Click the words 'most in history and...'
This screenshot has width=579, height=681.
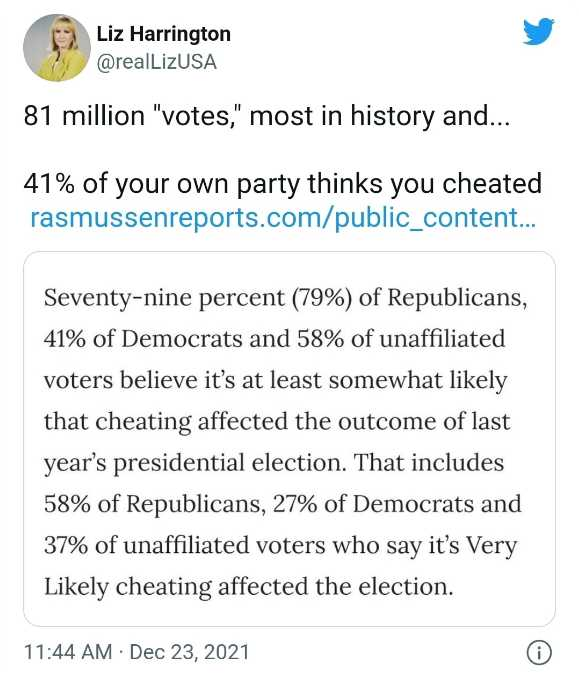point(379,116)
